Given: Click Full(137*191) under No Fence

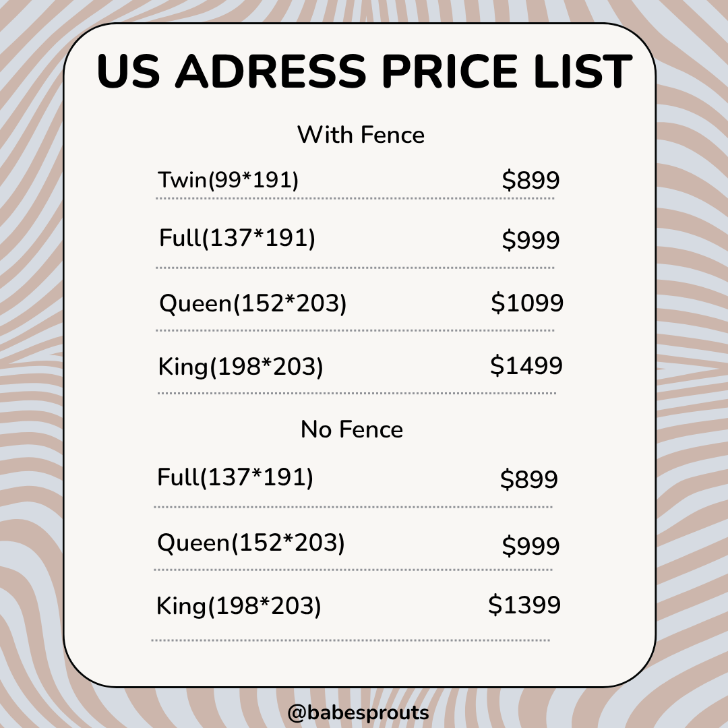Looking at the screenshot, I should tap(235, 477).
